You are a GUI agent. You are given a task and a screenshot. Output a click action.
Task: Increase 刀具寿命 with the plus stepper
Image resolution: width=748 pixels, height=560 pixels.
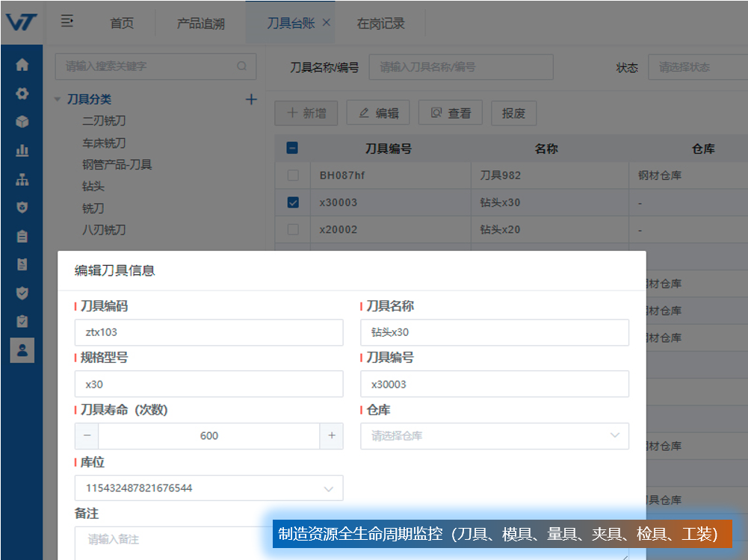point(331,436)
